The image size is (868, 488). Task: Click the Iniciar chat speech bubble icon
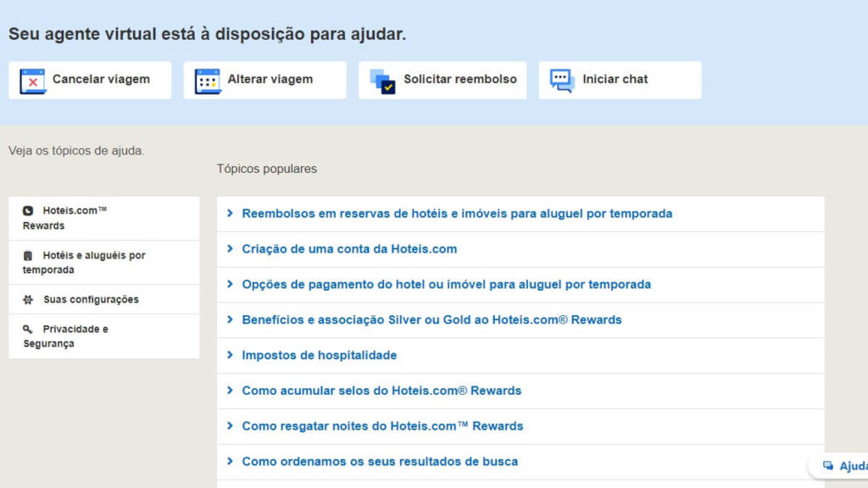[562, 80]
